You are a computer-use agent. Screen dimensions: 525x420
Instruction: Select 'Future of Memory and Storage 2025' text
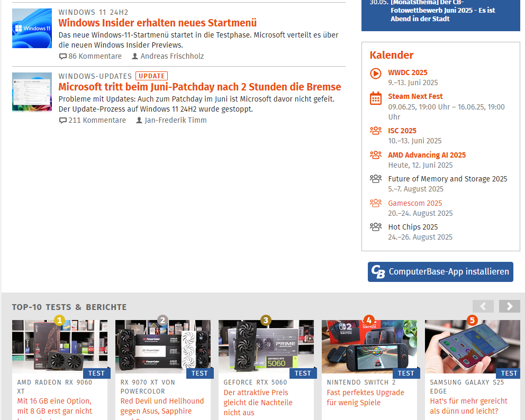coord(448,179)
